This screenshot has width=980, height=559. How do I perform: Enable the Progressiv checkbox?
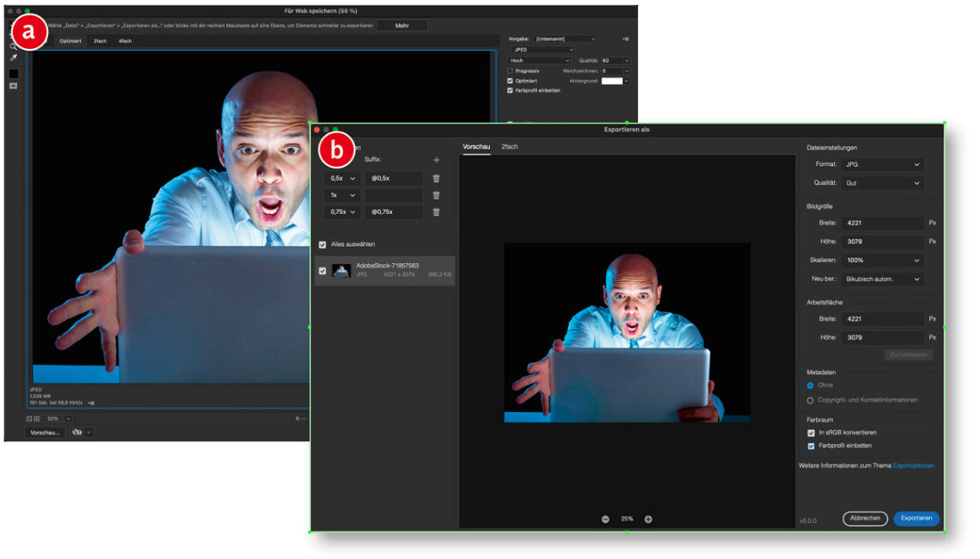coord(511,71)
